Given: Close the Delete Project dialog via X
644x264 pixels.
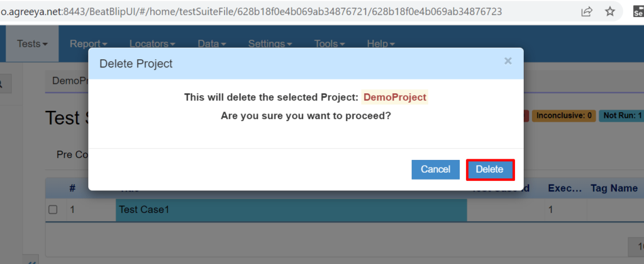Looking at the screenshot, I should (x=508, y=61).
